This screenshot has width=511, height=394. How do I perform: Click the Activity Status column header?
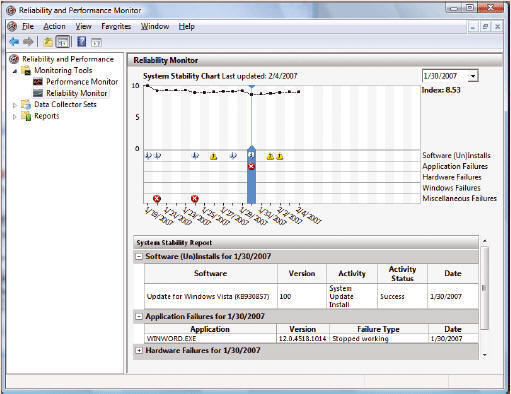click(402, 274)
